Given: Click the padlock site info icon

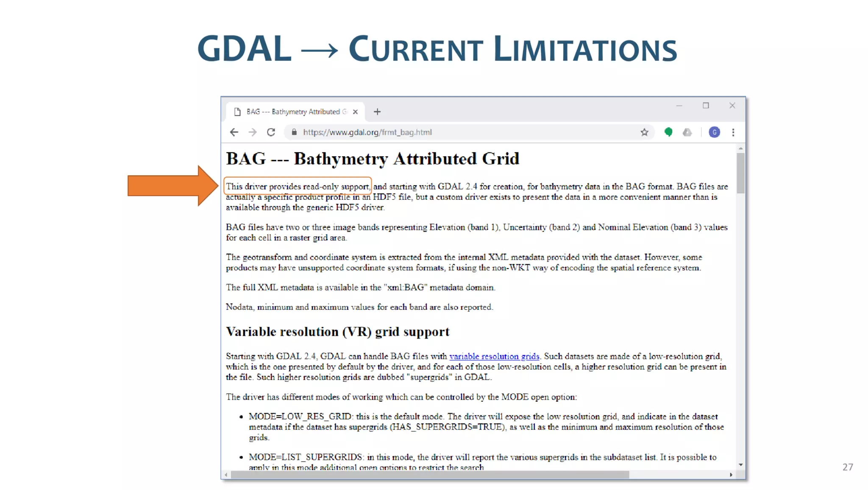Looking at the screenshot, I should 294,132.
